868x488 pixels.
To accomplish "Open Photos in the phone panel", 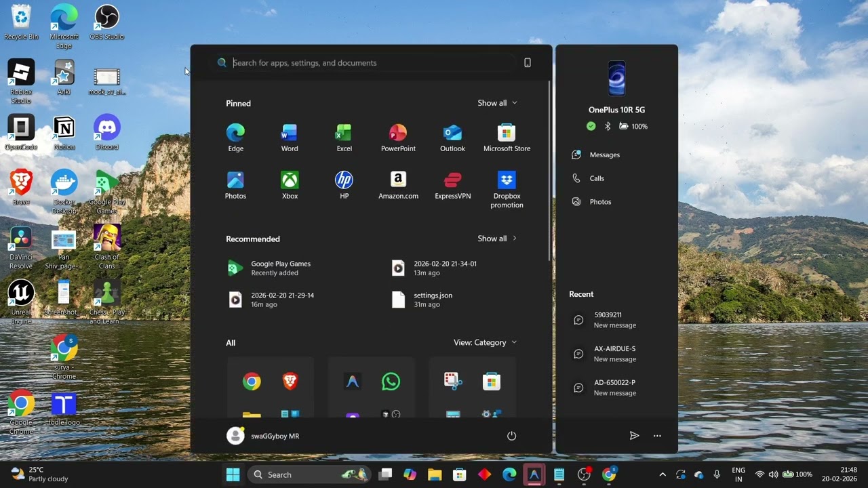I will (591, 201).
